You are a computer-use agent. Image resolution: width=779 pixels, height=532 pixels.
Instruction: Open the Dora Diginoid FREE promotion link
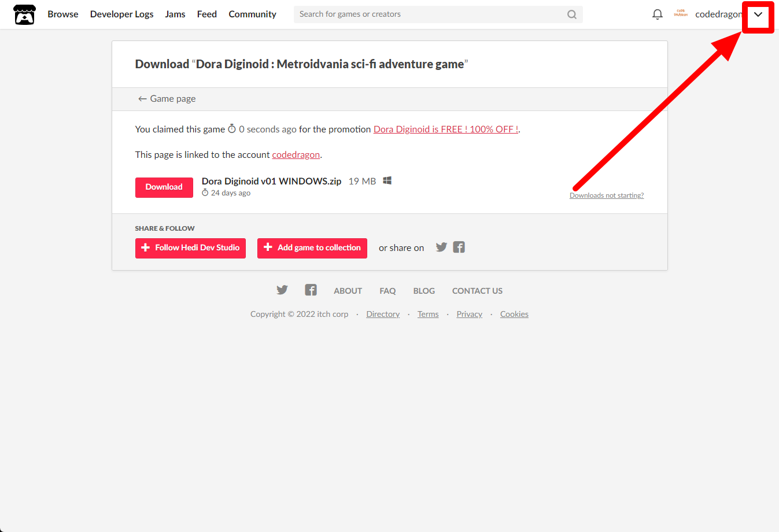[x=446, y=130]
